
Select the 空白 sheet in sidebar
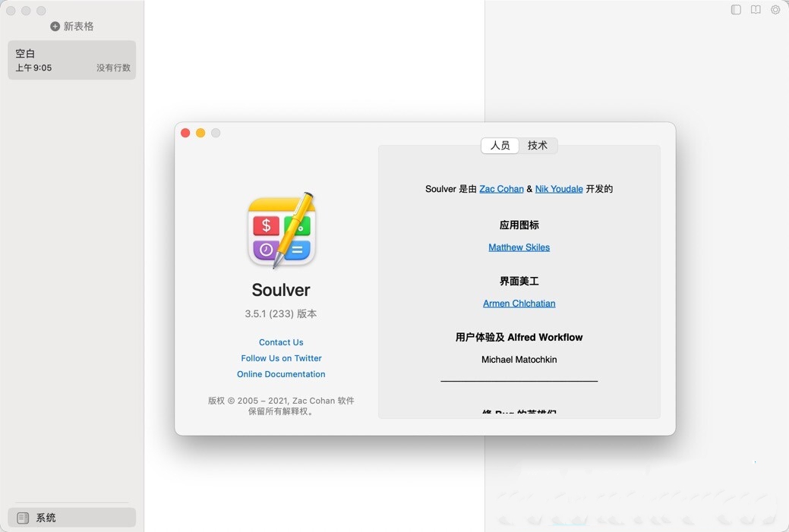coord(72,60)
